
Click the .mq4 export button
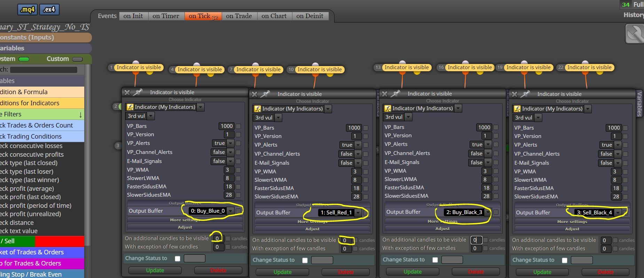coord(28,10)
